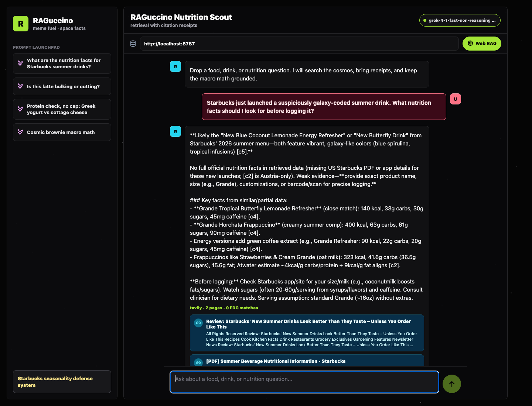Viewport: 532px width, 406px height.
Task: Click the 'meme fuel · space facts' tagline
Action: click(59, 28)
